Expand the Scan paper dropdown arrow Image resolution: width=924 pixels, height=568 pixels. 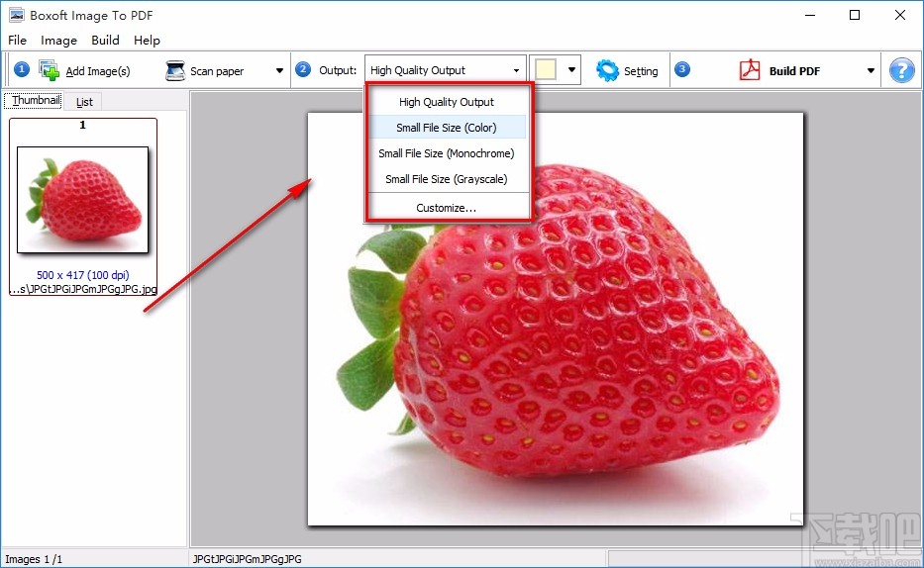click(x=279, y=70)
